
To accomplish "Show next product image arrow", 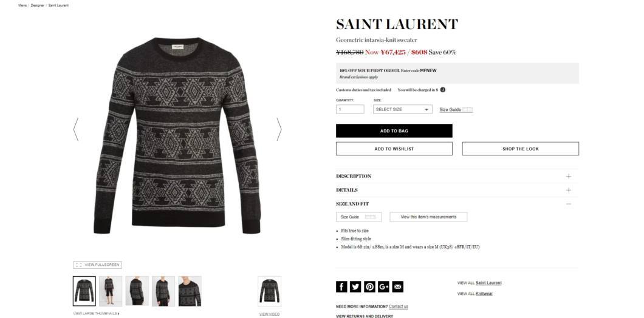I will 279,129.
